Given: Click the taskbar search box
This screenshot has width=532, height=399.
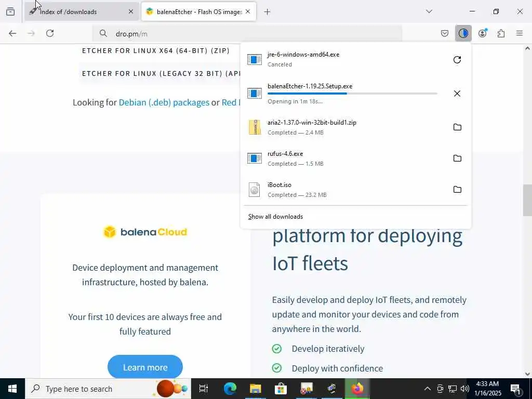Looking at the screenshot, I should coord(108,389).
